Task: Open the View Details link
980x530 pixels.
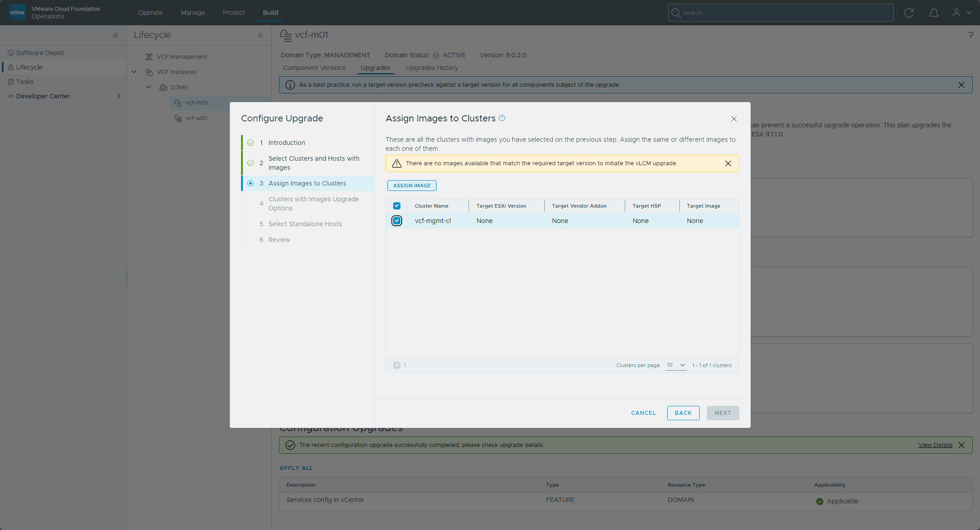Action: 935,445
